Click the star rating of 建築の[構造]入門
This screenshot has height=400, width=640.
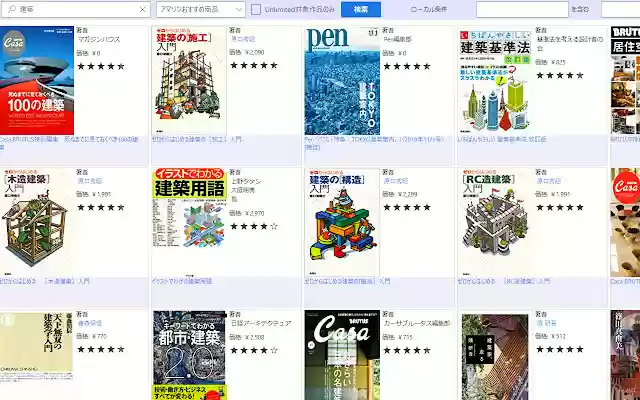407,207
